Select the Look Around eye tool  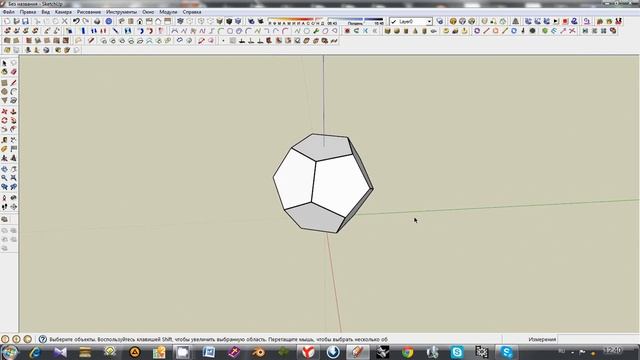pos(13,198)
